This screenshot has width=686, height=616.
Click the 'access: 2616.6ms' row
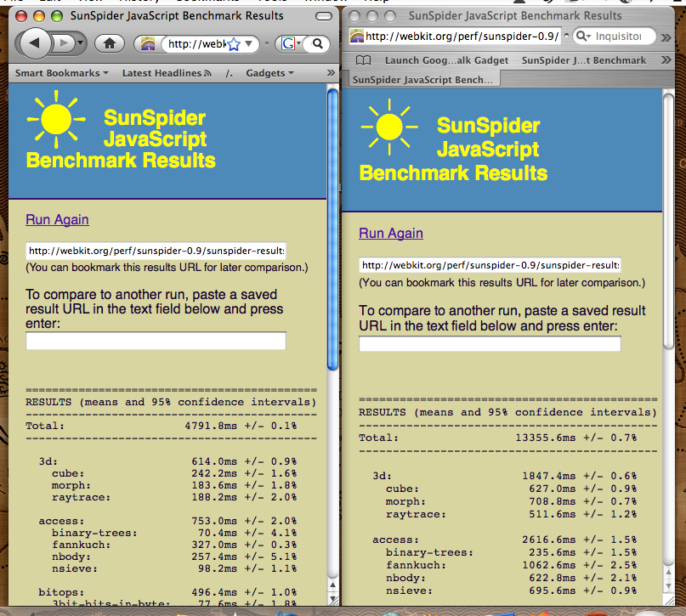point(505,540)
